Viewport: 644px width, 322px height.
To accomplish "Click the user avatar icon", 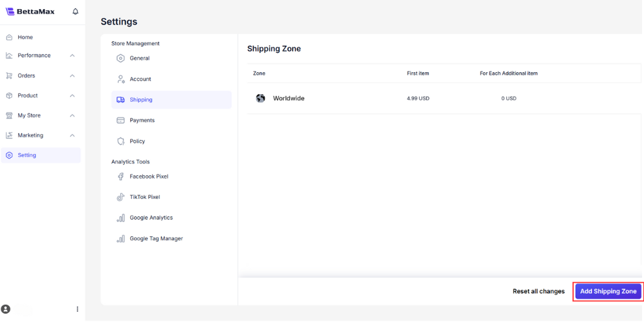I will tap(6, 309).
